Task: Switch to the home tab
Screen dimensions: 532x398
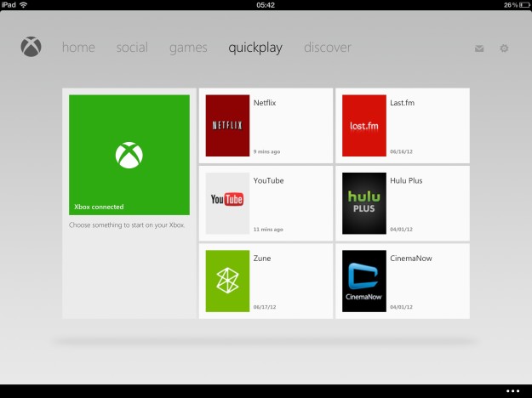Action: click(x=78, y=48)
